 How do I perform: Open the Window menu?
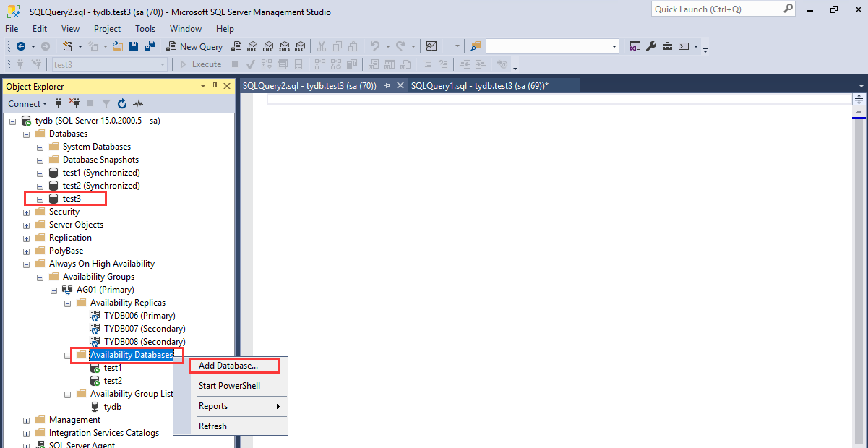(x=186, y=29)
